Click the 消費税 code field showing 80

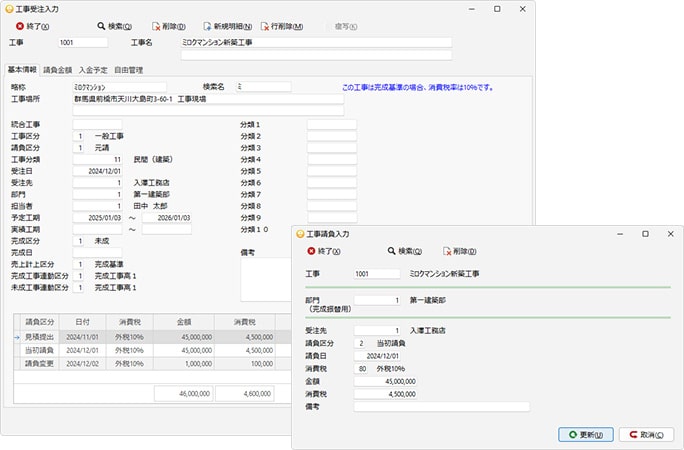[361, 369]
